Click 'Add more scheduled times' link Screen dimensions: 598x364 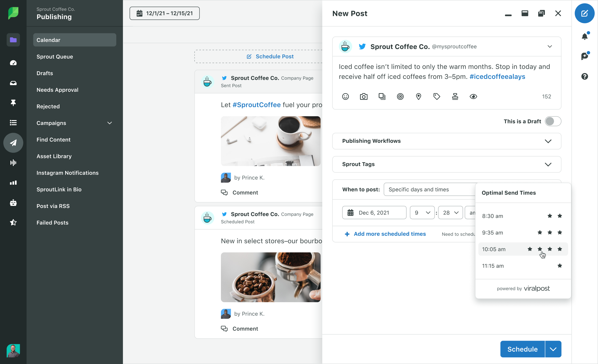tap(385, 234)
